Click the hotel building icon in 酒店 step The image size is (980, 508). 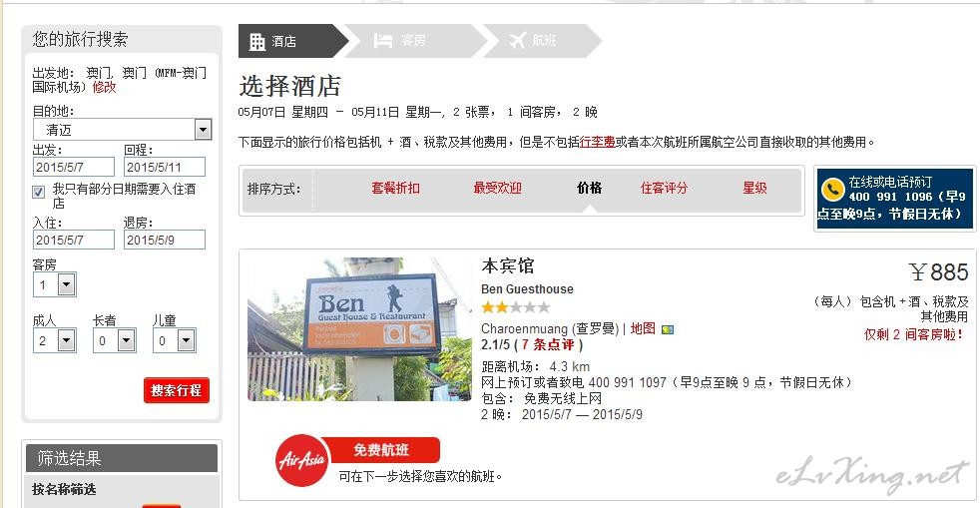pyautogui.click(x=256, y=41)
